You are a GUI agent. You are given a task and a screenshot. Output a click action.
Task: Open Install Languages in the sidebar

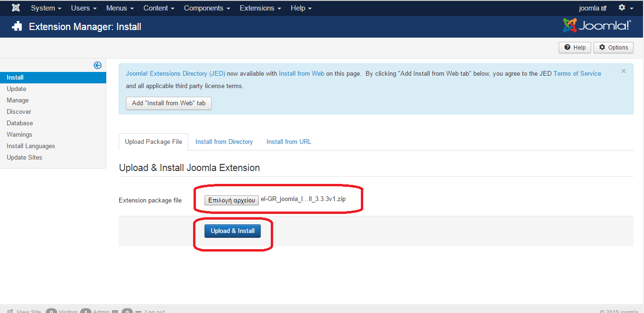click(53, 146)
